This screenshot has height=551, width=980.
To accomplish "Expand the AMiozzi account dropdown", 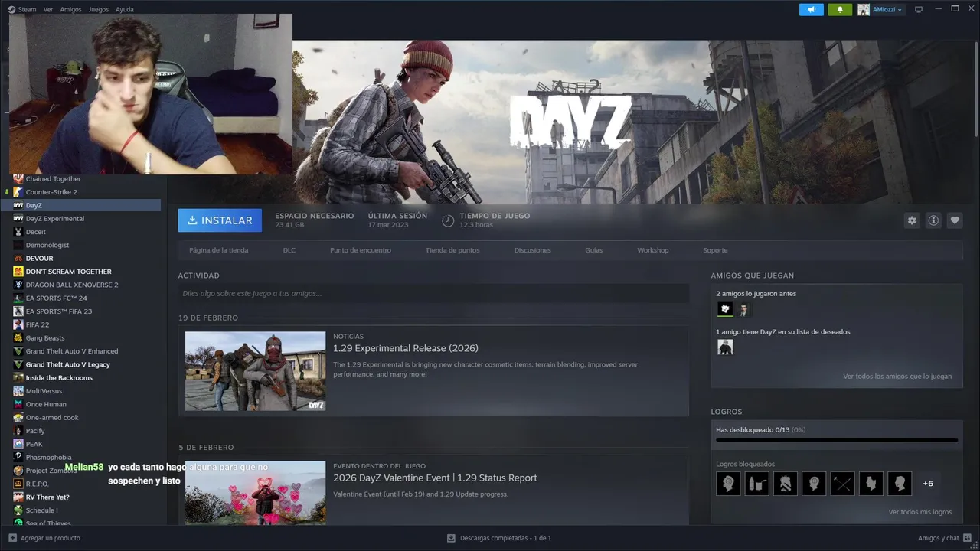I will [880, 9].
